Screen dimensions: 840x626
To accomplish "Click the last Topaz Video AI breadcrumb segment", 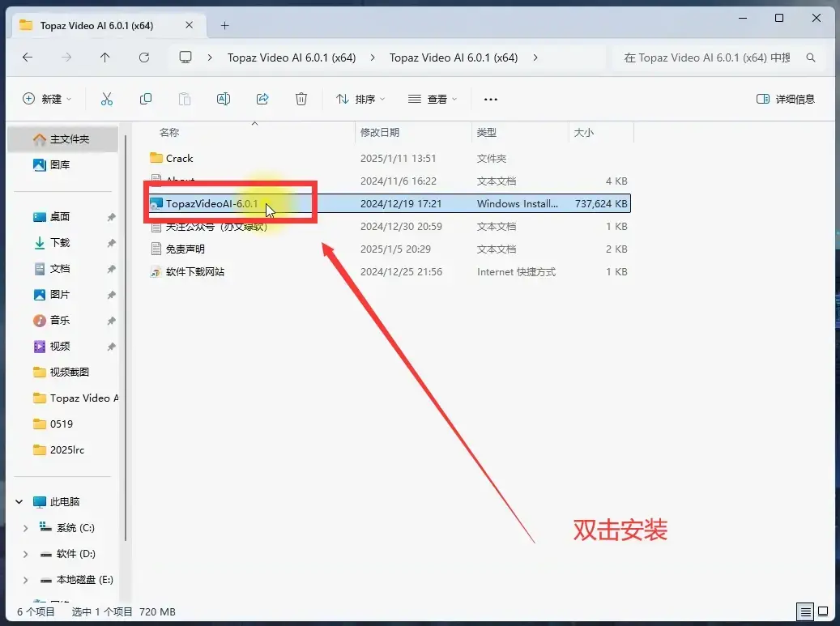I will click(x=454, y=57).
